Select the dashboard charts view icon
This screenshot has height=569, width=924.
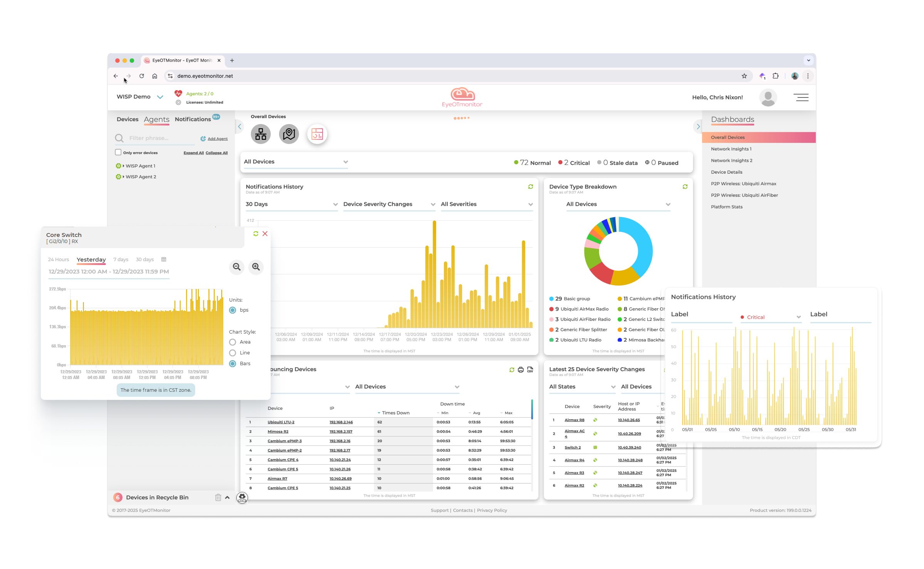pos(317,134)
